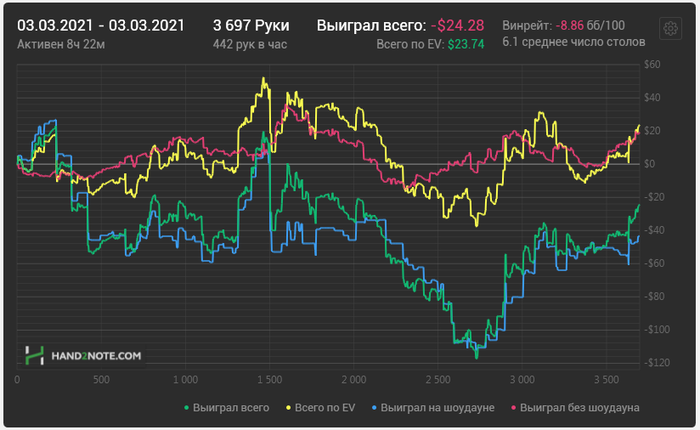Click the -$60 label on the y-axis
The height and width of the screenshot is (430, 700).
tap(654, 263)
